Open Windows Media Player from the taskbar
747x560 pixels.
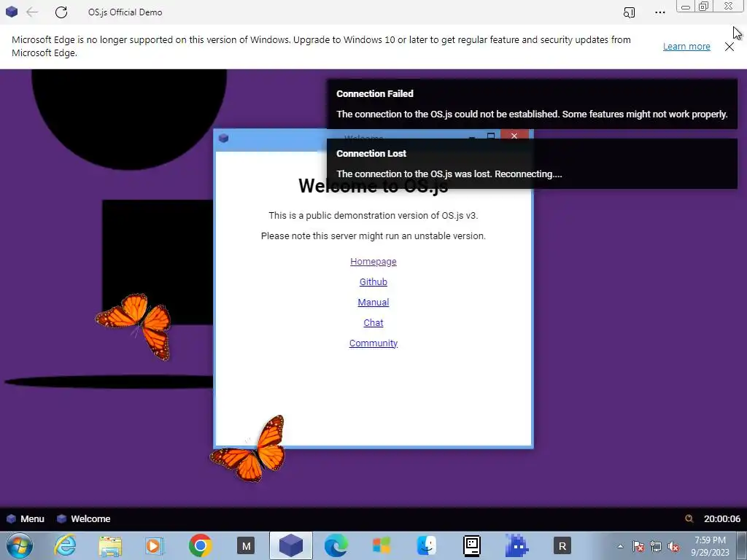[x=155, y=545]
